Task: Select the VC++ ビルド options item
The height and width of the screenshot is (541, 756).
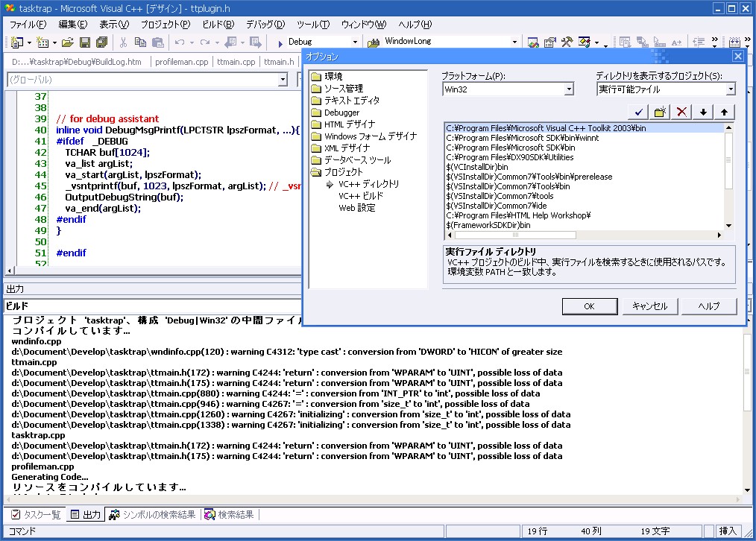Action: 360,196
